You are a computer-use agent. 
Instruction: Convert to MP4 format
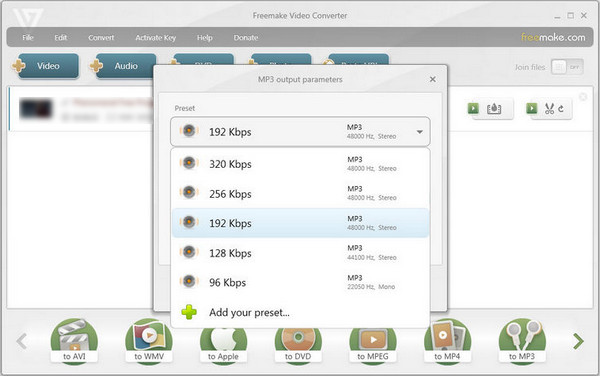click(x=447, y=342)
